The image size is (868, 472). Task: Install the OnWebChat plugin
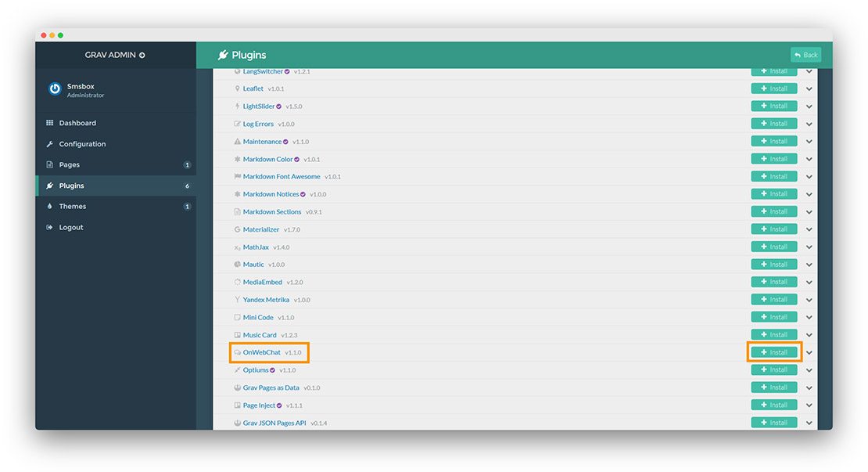coord(773,352)
